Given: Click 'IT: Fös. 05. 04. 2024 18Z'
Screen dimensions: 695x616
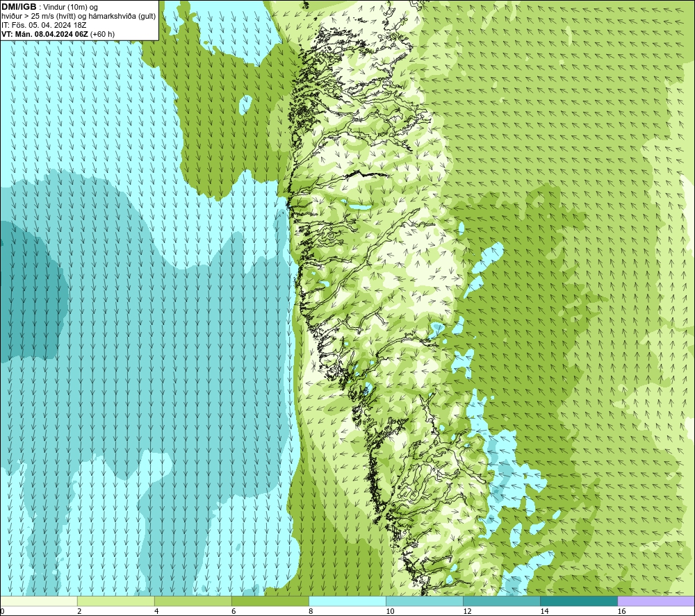Looking at the screenshot, I should point(44,25).
